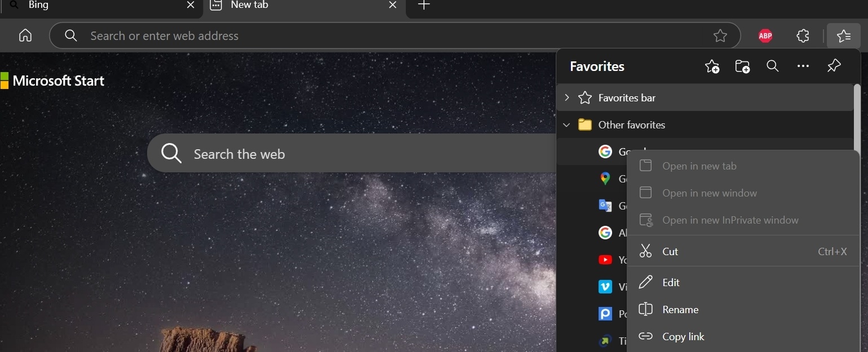Click the Vimeo favorite icon
The width and height of the screenshot is (868, 352).
pos(605,287)
